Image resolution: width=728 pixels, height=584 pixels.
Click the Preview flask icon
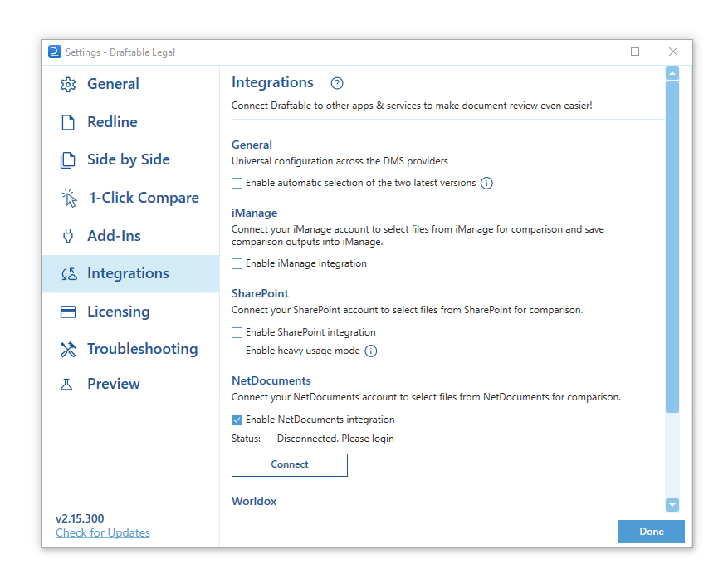coord(66,385)
